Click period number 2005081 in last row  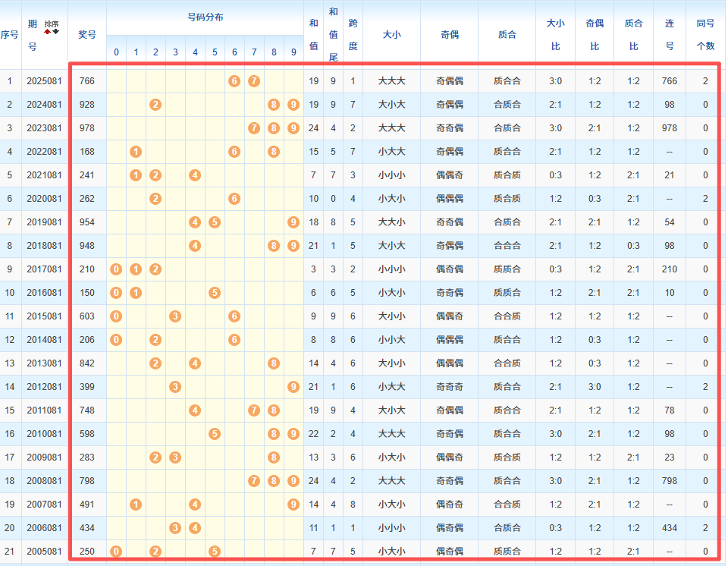coord(45,552)
